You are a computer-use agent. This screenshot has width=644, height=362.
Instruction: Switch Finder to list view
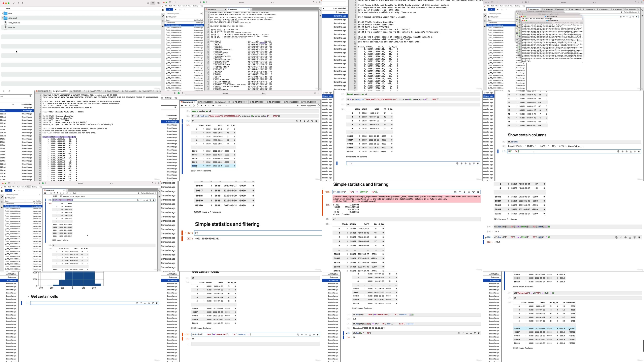pos(153,3)
